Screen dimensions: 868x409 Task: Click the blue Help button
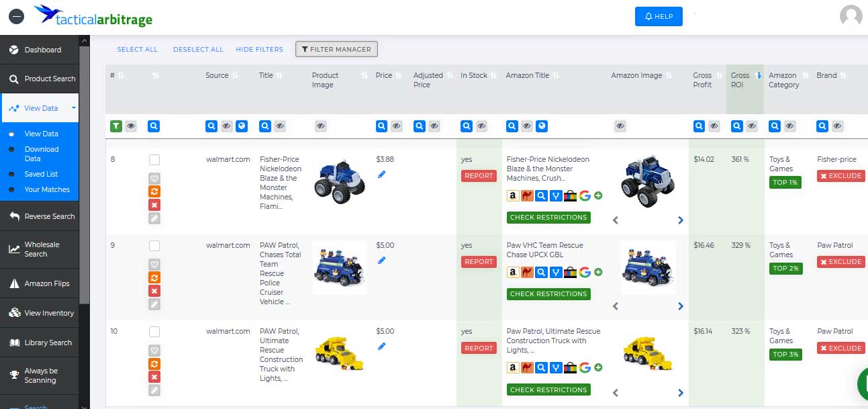click(659, 16)
